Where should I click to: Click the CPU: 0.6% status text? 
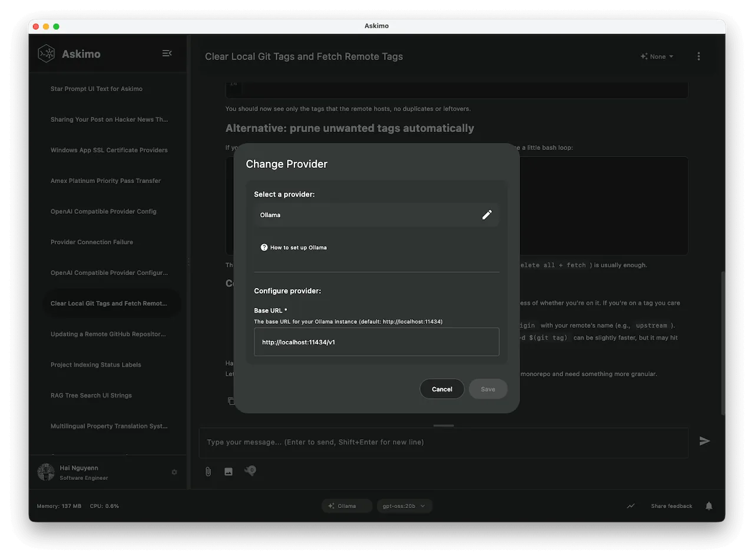click(104, 506)
